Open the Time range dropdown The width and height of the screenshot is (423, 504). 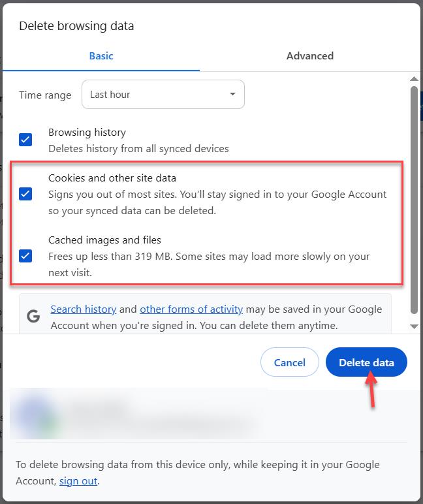163,94
